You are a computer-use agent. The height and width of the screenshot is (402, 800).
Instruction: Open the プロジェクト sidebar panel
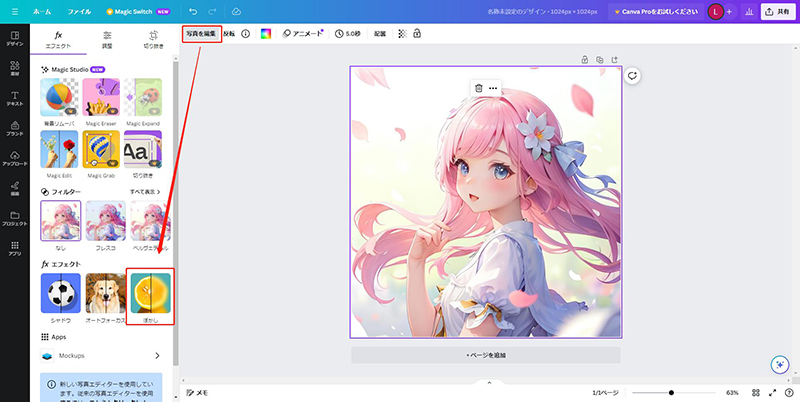click(x=15, y=219)
